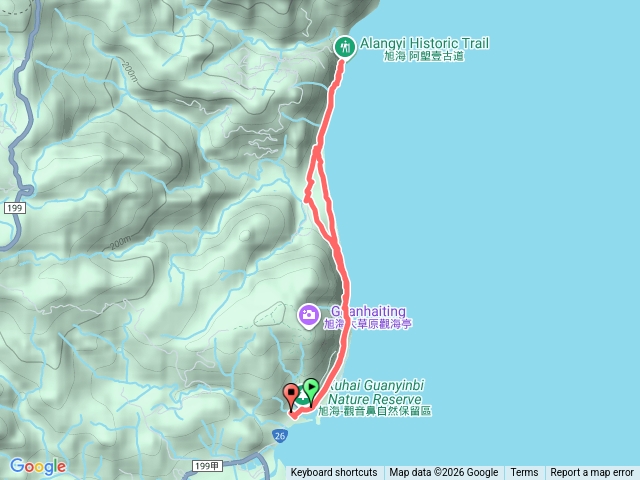
Task: Open Keyboard shortcuts
Action: tap(334, 473)
